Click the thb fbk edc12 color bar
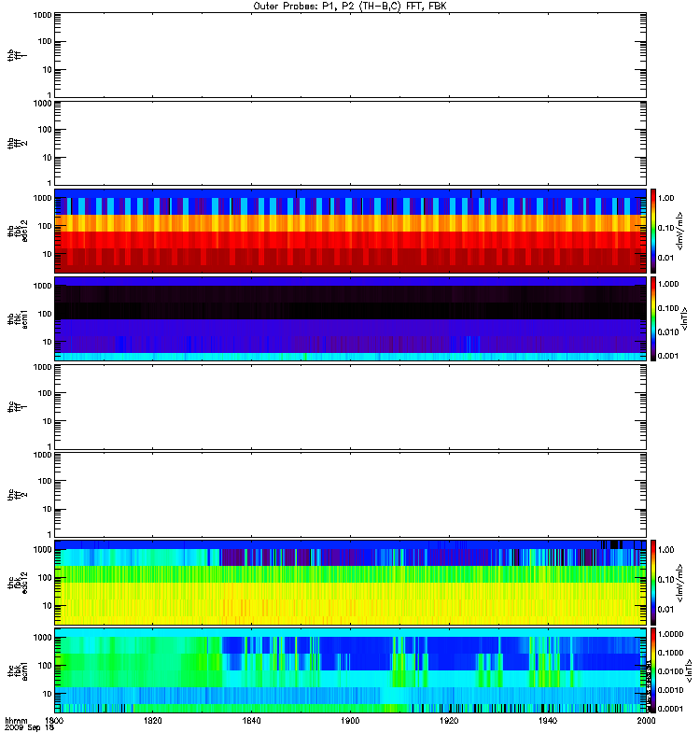This screenshot has width=700, height=747. click(653, 231)
